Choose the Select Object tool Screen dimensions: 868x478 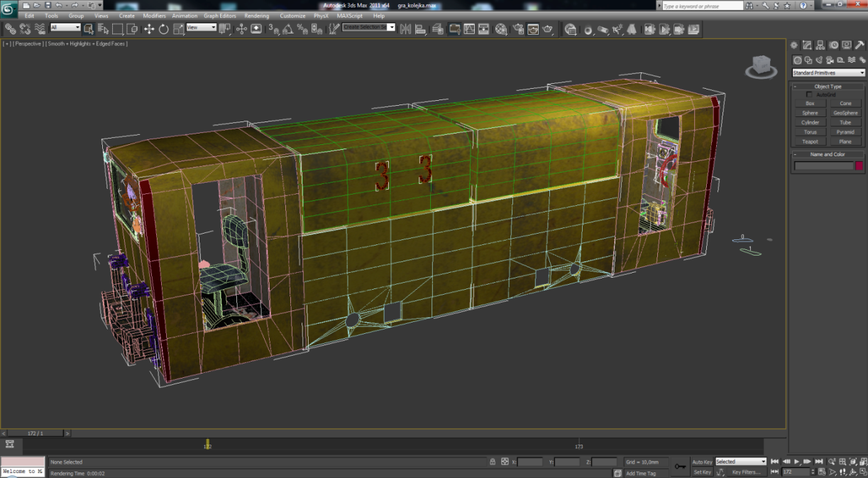pyautogui.click(x=88, y=29)
